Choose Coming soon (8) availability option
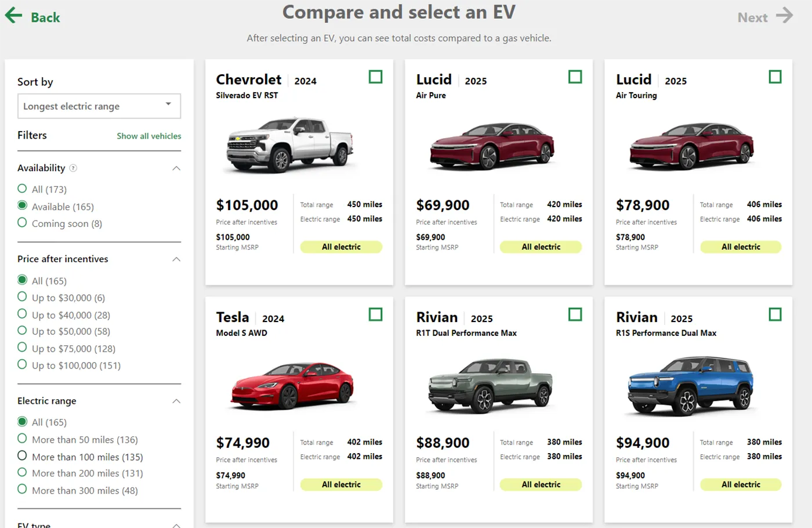 [x=23, y=223]
